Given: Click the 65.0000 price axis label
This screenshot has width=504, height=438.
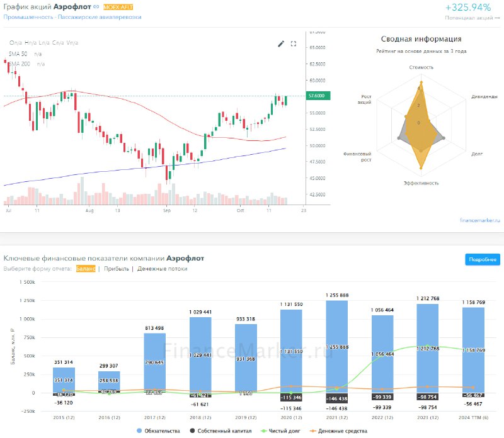Looking at the screenshot, I should click(318, 48).
